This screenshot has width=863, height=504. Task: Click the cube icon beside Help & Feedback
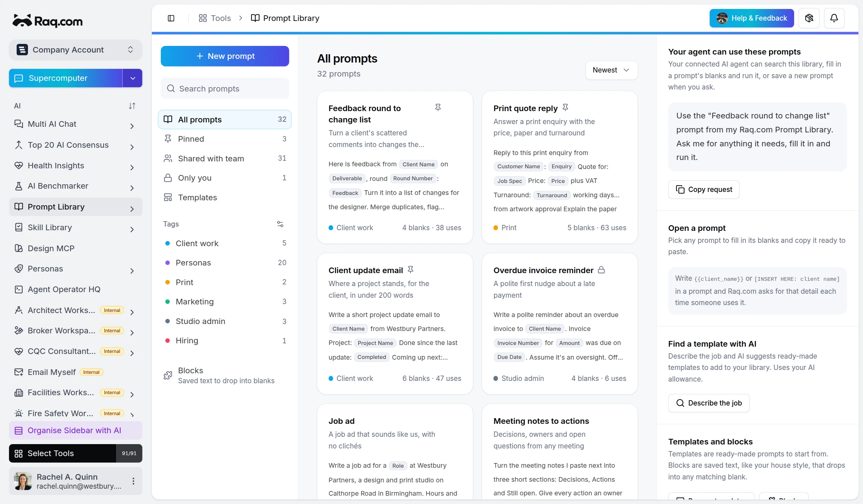tap(809, 18)
